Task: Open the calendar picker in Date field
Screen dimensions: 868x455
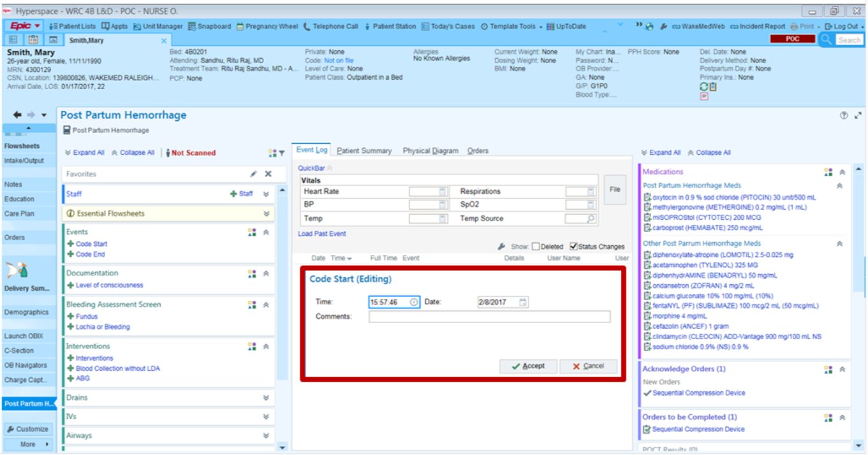Action: 523,302
